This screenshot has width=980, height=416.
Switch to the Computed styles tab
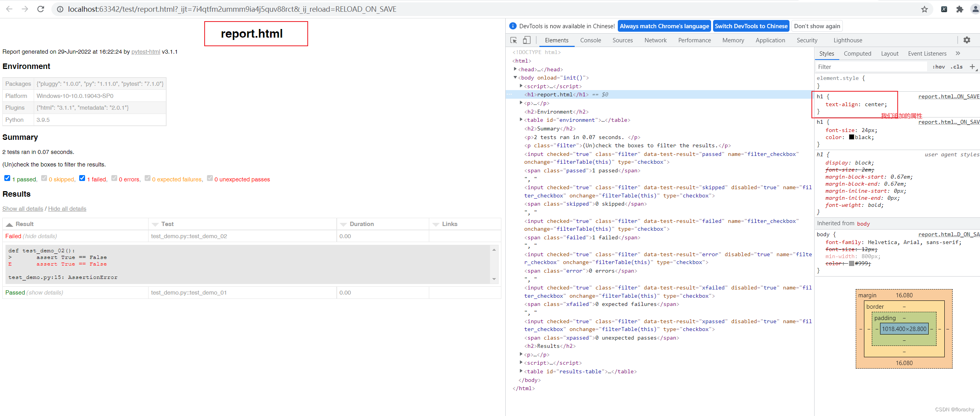(x=857, y=54)
